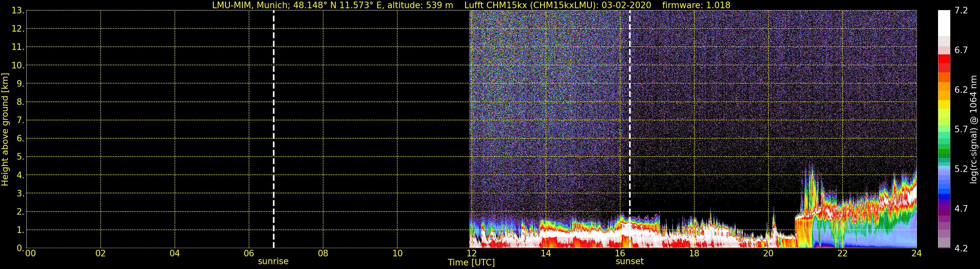Click the "6.2" colorbar scale value
Screen dimensions: 980x269
pyautogui.click(x=961, y=90)
